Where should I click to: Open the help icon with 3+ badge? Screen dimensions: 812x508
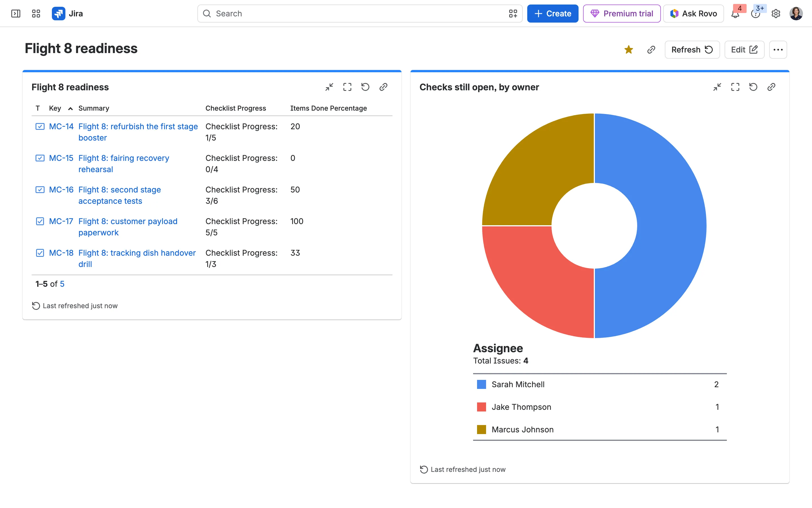755,14
